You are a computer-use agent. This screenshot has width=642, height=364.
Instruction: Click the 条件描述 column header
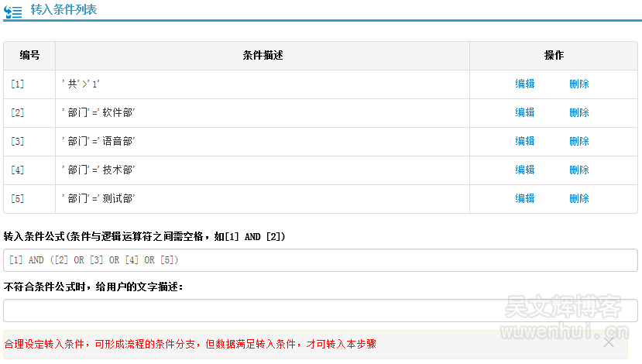click(x=263, y=56)
